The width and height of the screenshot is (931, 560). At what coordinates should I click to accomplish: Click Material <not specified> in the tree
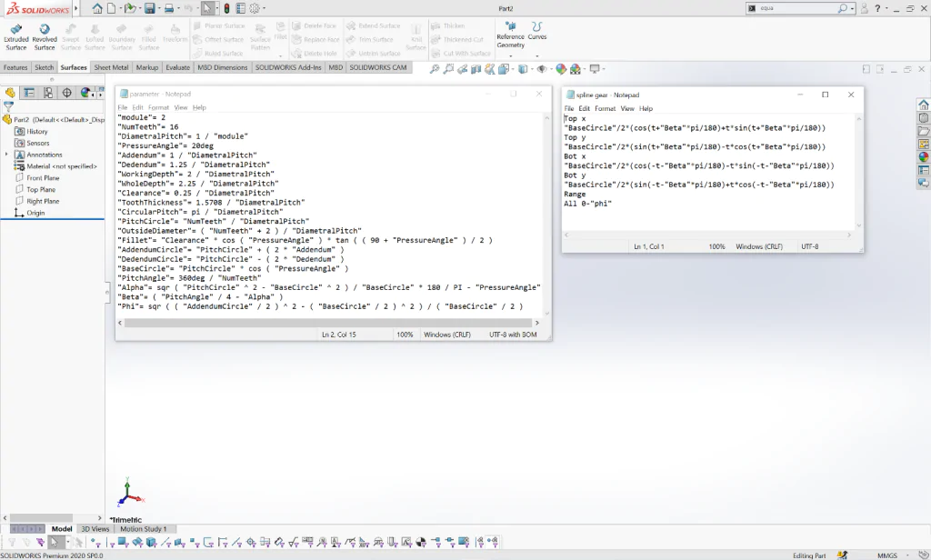coord(61,166)
